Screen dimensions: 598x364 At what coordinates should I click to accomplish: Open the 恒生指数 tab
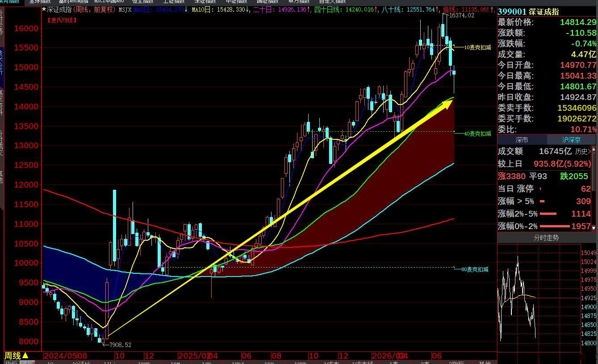142,2
